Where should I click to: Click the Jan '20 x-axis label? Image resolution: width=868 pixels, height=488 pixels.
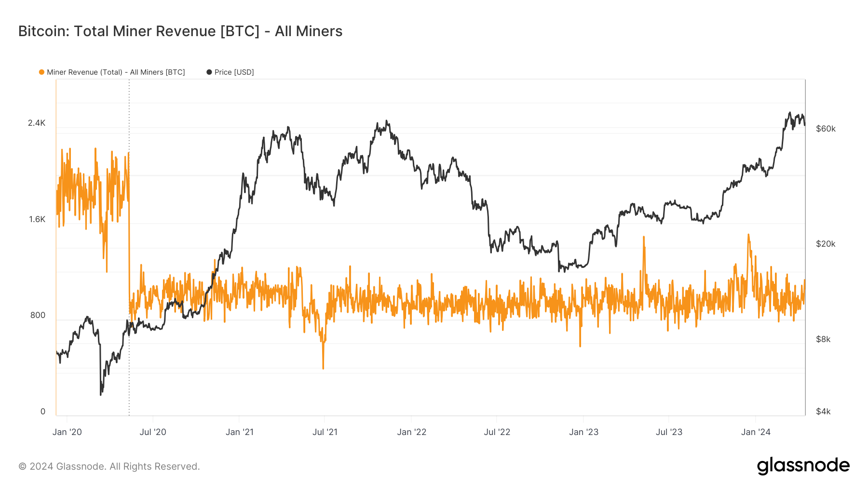[67, 432]
